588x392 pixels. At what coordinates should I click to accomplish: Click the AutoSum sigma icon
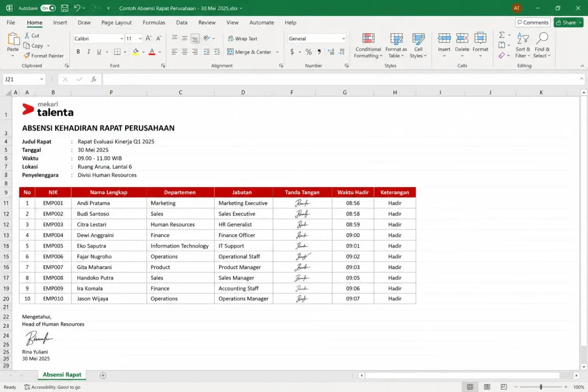pos(502,35)
